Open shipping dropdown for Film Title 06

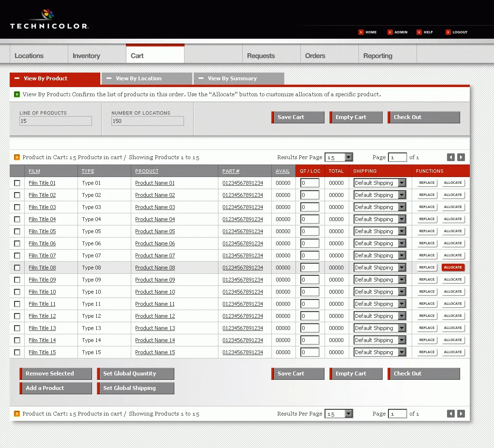pyautogui.click(x=380, y=243)
